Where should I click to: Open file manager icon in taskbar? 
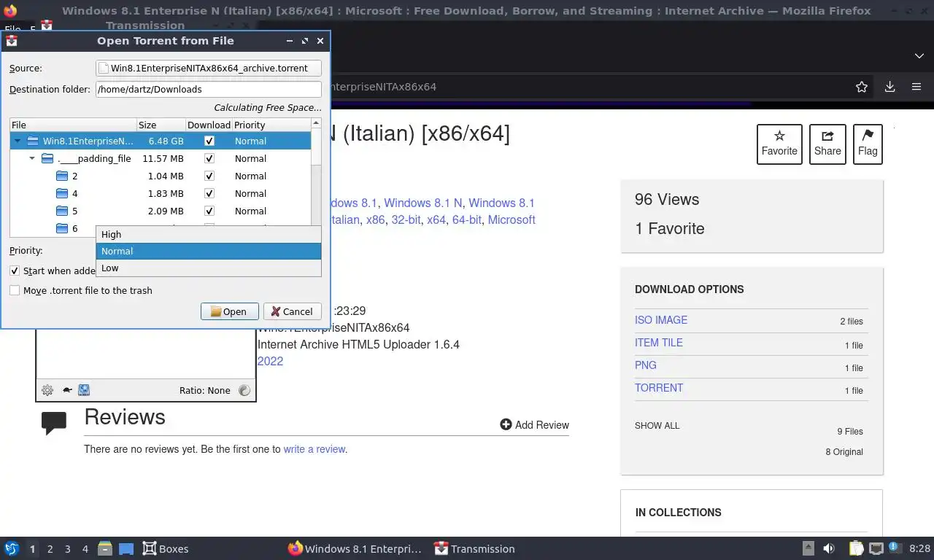(105, 548)
